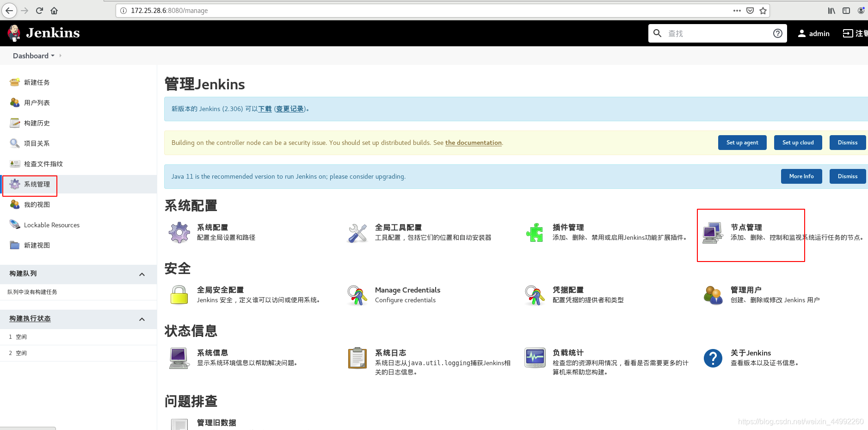868x430 pixels.
Task: Click the Set up cloud button
Action: (x=798, y=143)
